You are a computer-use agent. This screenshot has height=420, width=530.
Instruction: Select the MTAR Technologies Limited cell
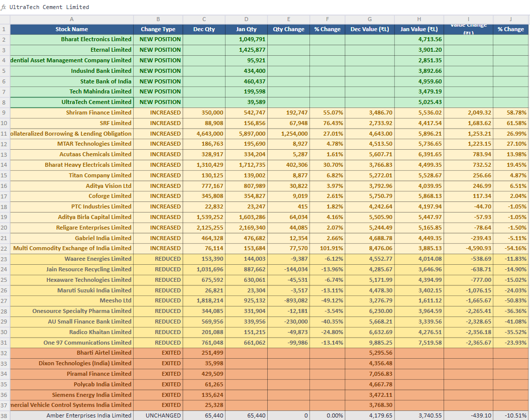point(72,144)
